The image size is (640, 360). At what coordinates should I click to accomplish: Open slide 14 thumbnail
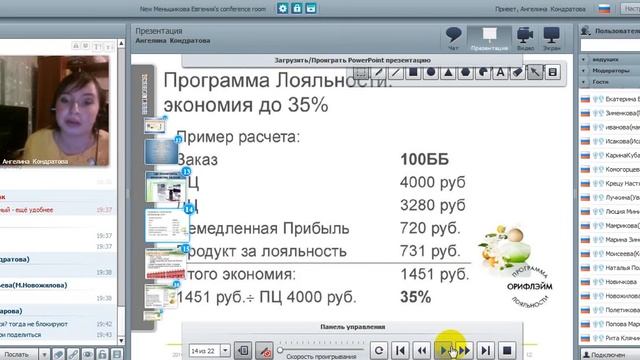pos(167,226)
